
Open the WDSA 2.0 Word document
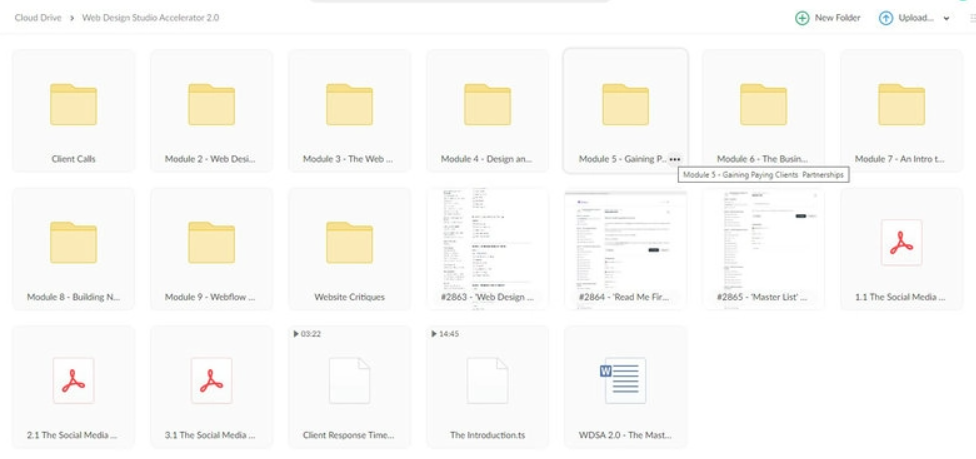(x=626, y=387)
